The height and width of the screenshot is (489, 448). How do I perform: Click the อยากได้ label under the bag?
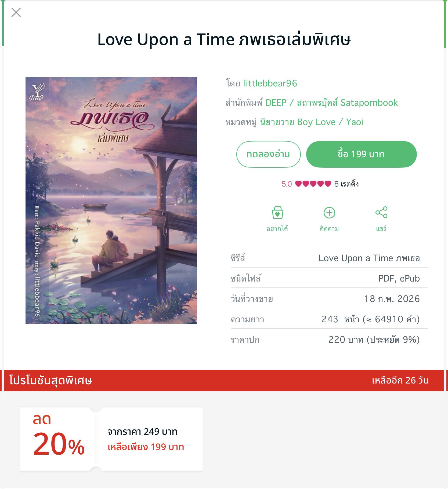pos(277,228)
